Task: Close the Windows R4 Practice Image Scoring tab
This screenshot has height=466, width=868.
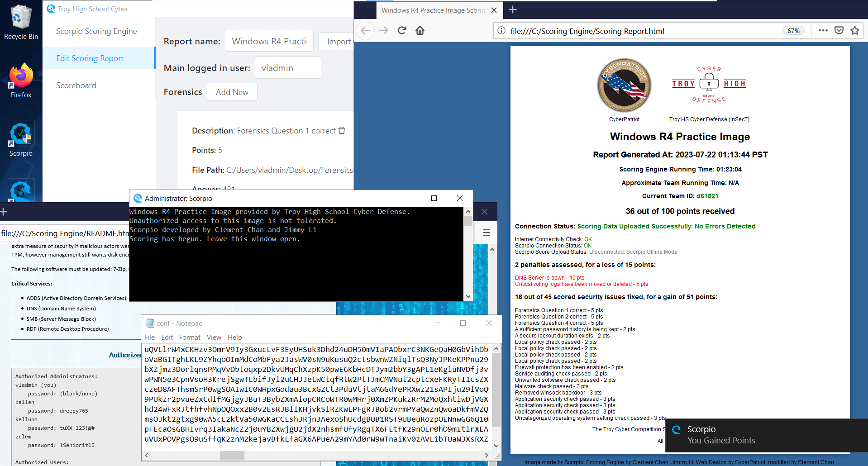Action: tap(494, 10)
